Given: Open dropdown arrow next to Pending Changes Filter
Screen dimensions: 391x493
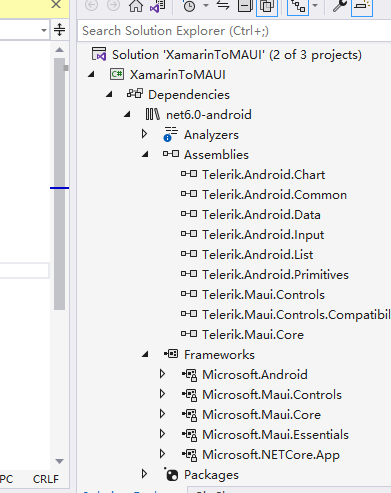Looking at the screenshot, I should [x=206, y=6].
